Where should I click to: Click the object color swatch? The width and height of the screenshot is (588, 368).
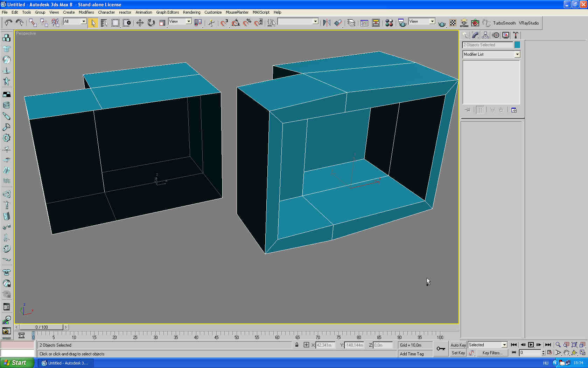[517, 45]
